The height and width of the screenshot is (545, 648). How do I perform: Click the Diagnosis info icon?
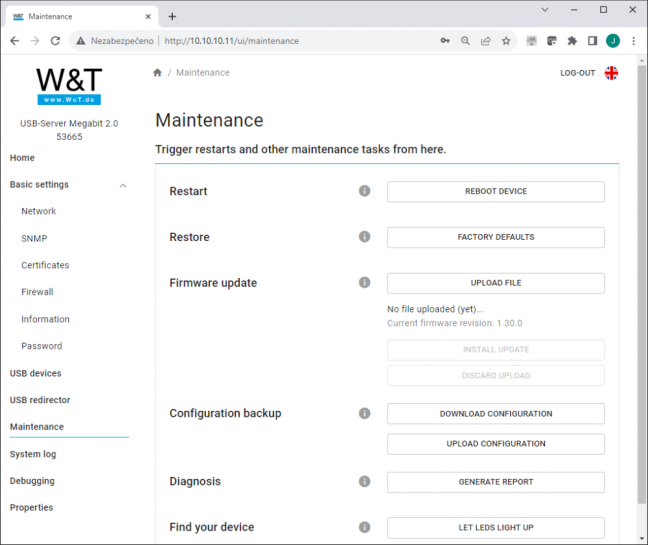pyautogui.click(x=364, y=481)
